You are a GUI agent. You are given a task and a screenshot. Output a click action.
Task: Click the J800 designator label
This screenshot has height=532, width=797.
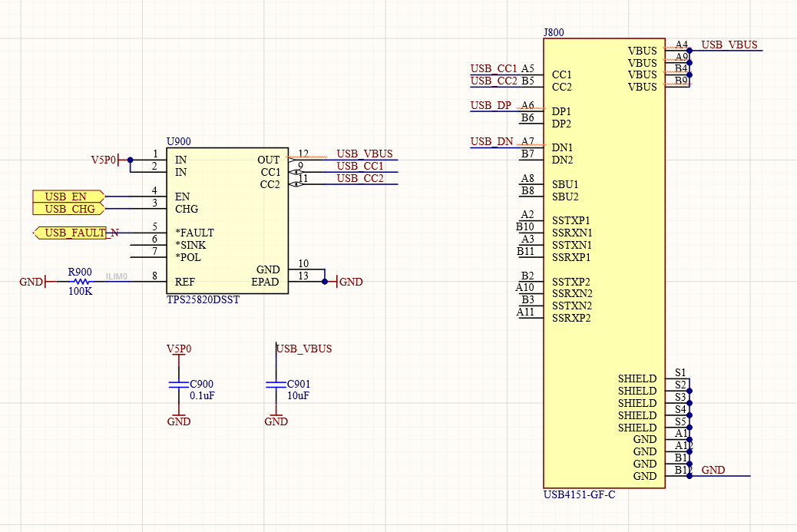click(x=554, y=32)
